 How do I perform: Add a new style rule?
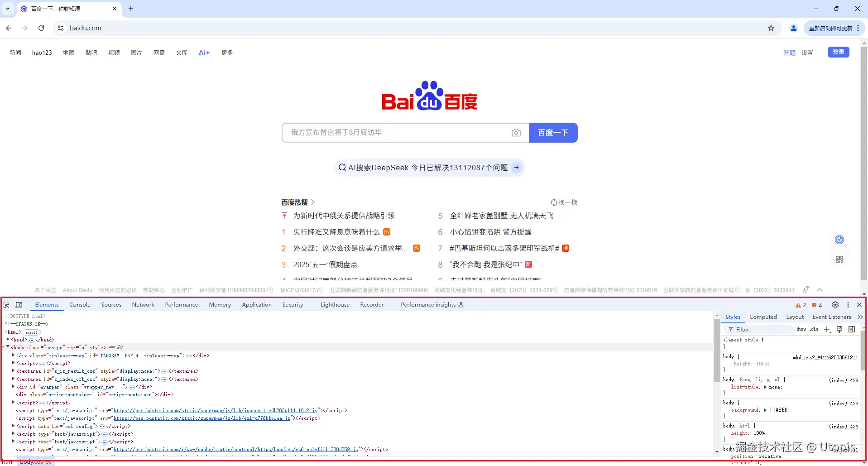[x=827, y=329]
